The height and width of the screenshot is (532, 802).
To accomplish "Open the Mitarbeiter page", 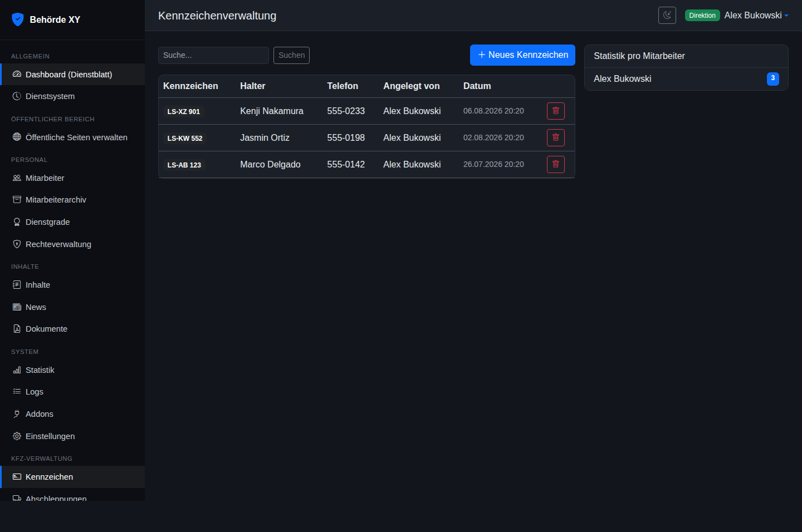I will click(72, 178).
